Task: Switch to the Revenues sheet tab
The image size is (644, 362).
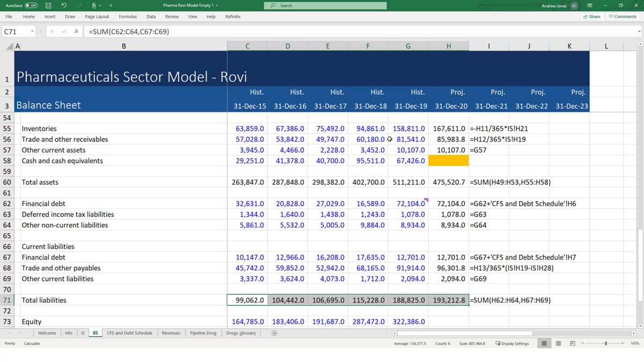Action: [x=171, y=333]
